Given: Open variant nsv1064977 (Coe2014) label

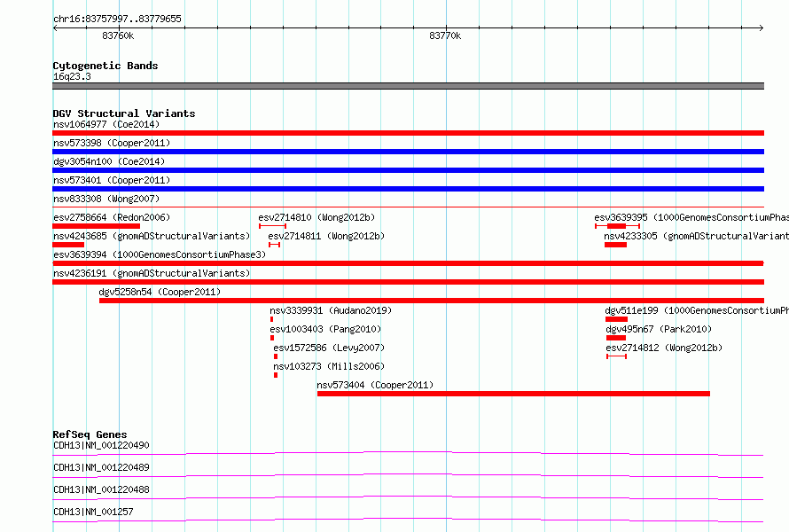Looking at the screenshot, I should point(106,124).
